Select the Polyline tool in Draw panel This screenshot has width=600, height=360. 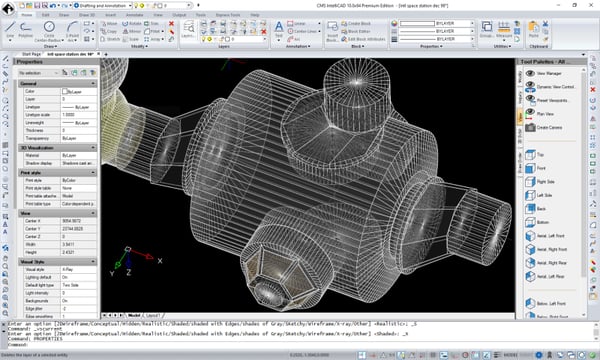click(26, 30)
